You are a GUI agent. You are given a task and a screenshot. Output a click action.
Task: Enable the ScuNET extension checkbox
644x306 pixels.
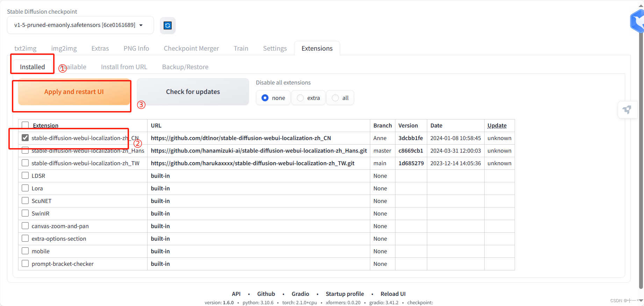pos(25,201)
